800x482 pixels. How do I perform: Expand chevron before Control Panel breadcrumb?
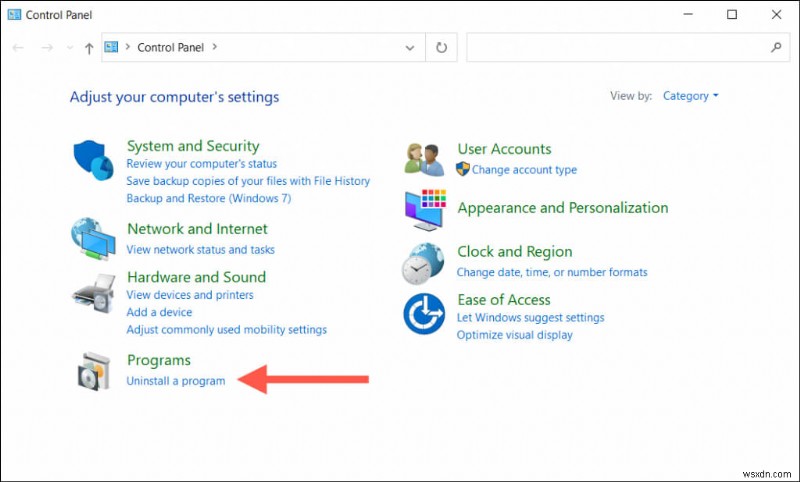pos(128,47)
